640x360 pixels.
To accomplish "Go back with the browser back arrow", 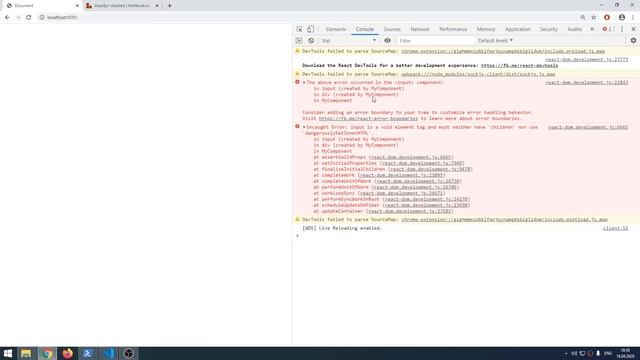I will pos(7,17).
